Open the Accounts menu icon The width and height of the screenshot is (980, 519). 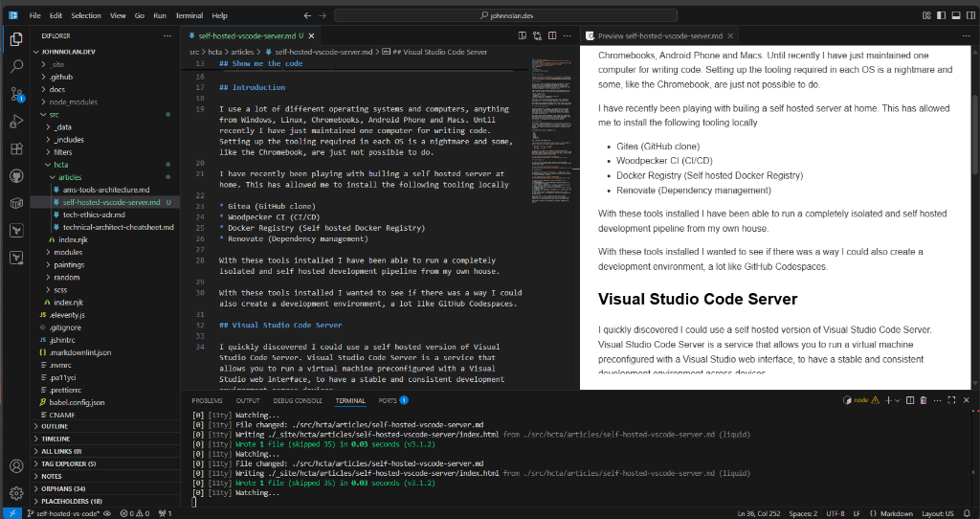pos(16,466)
